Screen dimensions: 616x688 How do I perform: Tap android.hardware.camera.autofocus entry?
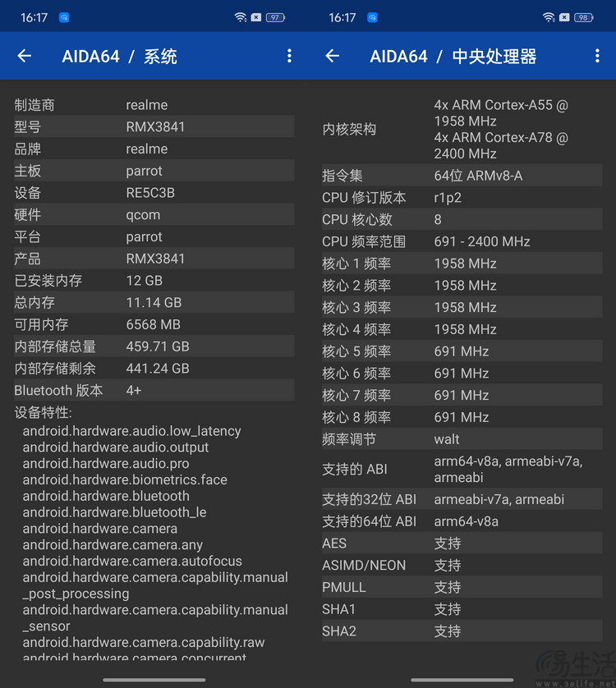(132, 561)
